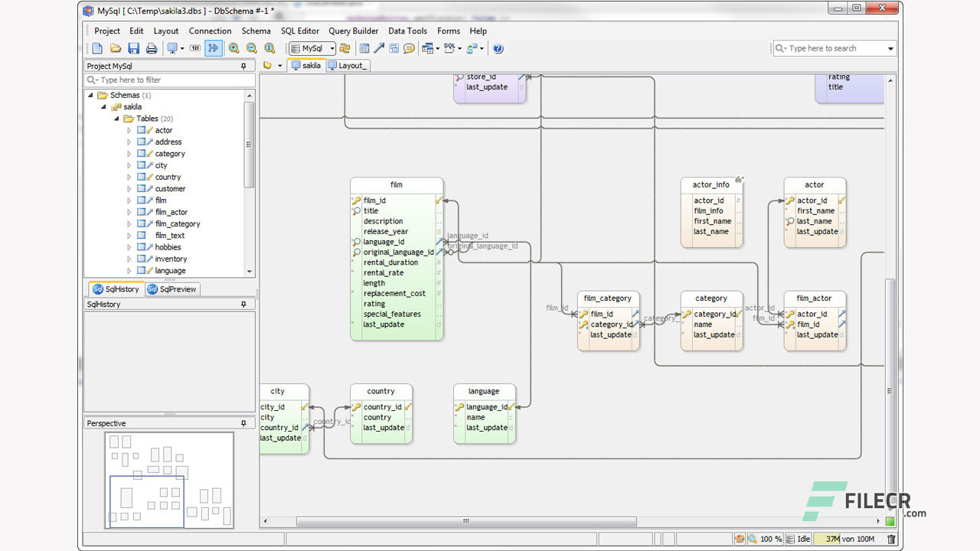Collapse the sakila schema node

click(x=104, y=107)
